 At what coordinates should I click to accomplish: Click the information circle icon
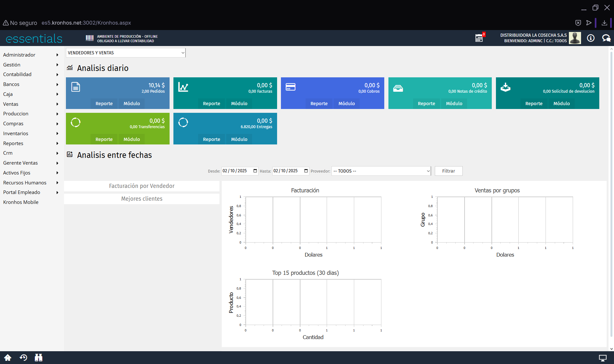(591, 38)
